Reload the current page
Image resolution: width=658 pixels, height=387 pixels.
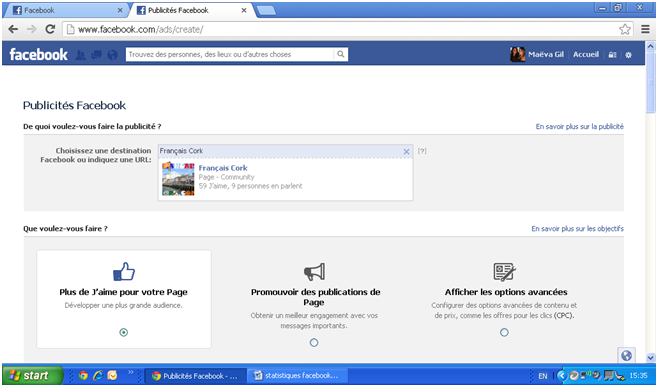point(50,29)
